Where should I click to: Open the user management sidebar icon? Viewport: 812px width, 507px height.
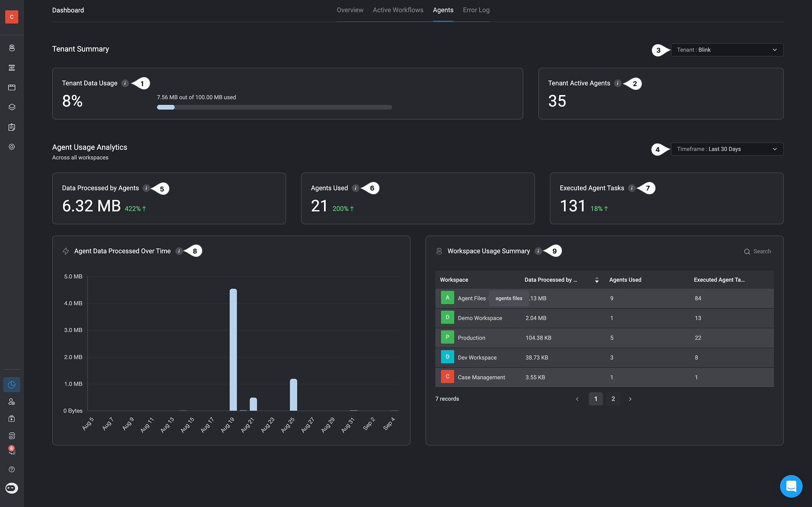12,402
